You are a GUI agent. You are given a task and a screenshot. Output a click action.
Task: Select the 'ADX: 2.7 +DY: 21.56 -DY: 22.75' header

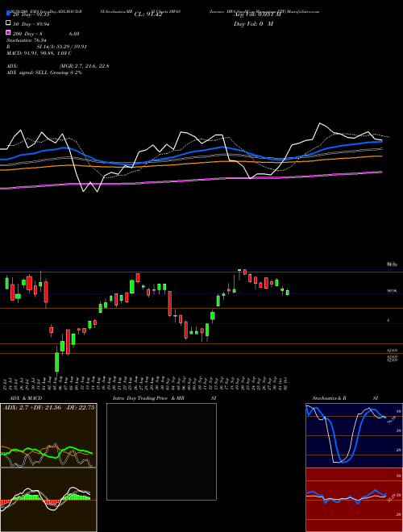pos(49,408)
